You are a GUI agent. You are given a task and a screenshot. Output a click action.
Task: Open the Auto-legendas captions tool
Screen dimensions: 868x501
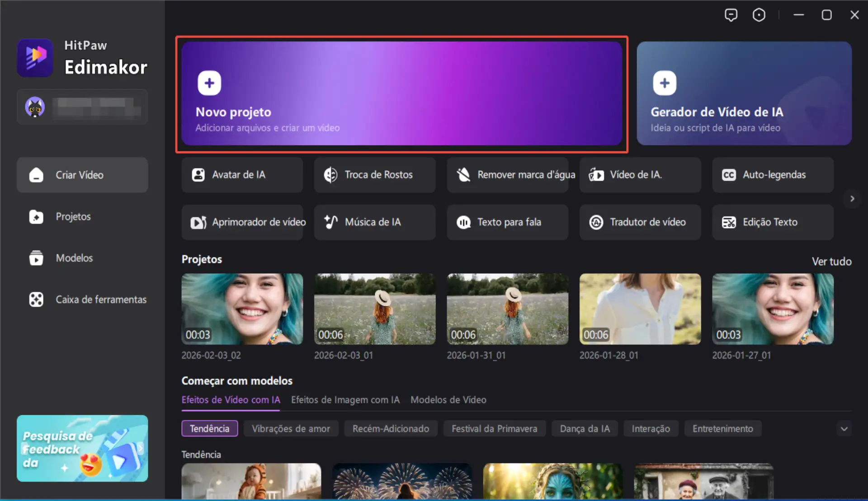(x=773, y=175)
